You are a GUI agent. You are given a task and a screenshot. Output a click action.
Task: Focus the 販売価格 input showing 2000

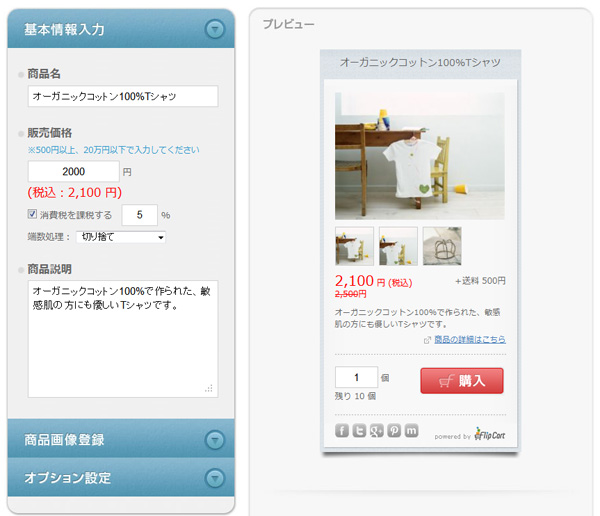[74, 171]
